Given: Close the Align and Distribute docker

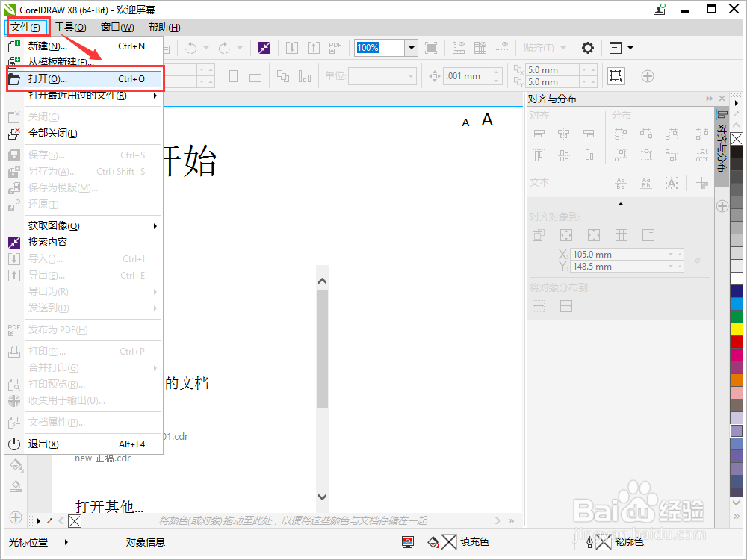Looking at the screenshot, I should (x=722, y=99).
